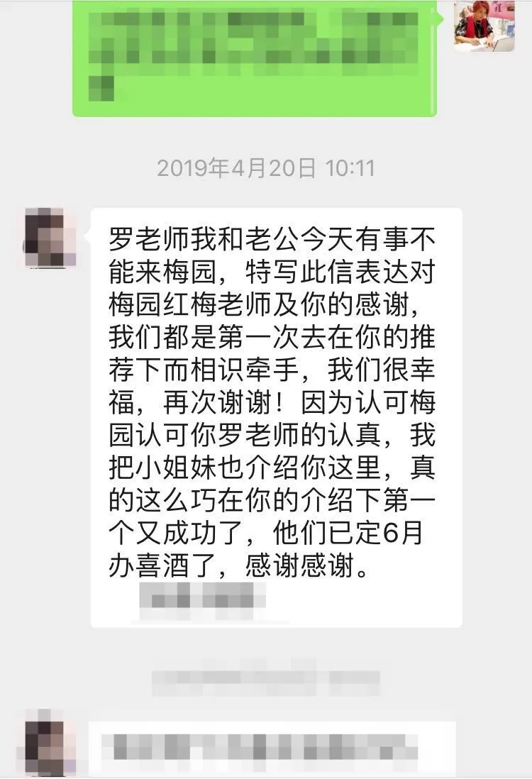Click the text line 办喜酒了，感谢感谢。
The width and height of the screenshot is (532, 779).
239,565
